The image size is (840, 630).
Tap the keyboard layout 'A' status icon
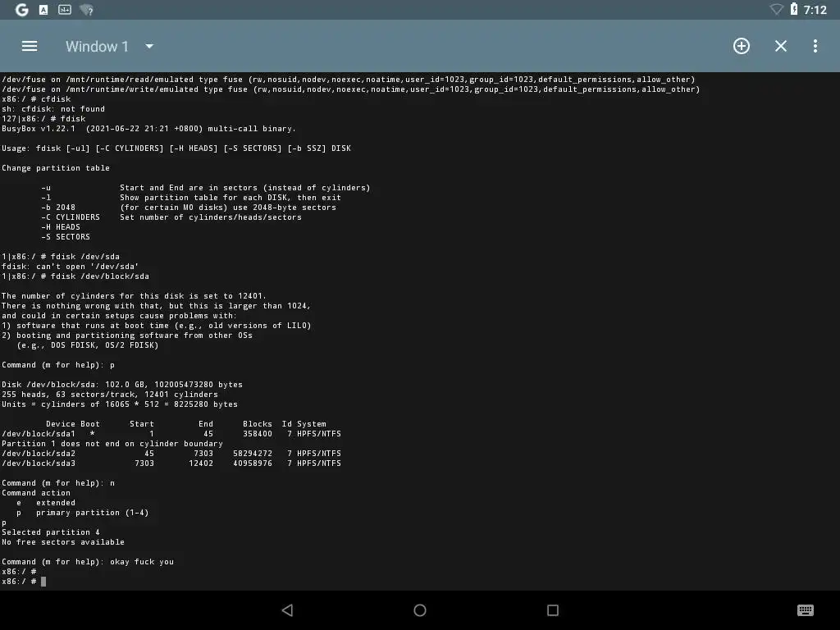[x=43, y=10]
